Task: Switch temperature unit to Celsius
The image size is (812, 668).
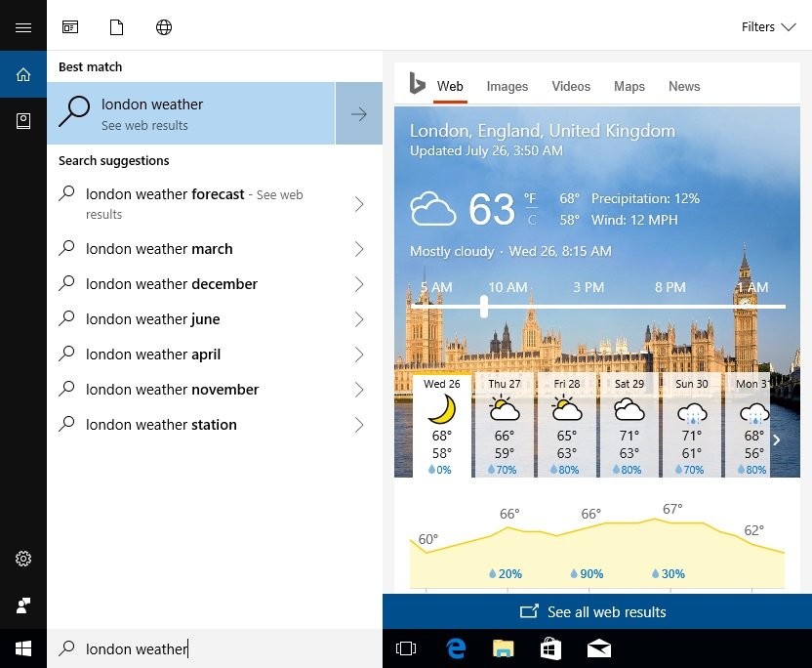Action: [x=531, y=220]
